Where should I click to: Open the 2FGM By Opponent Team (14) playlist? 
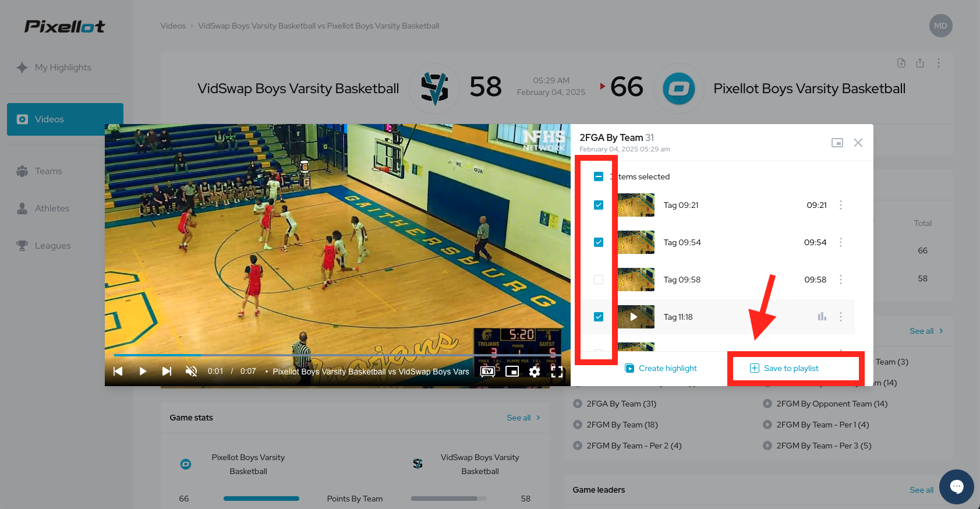pos(825,404)
